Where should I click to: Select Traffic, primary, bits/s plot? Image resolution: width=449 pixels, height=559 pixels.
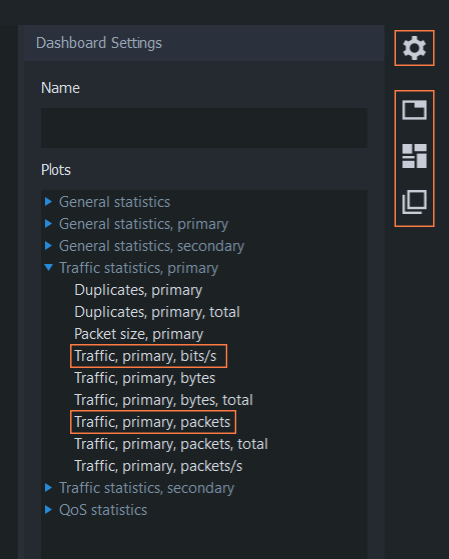146,356
